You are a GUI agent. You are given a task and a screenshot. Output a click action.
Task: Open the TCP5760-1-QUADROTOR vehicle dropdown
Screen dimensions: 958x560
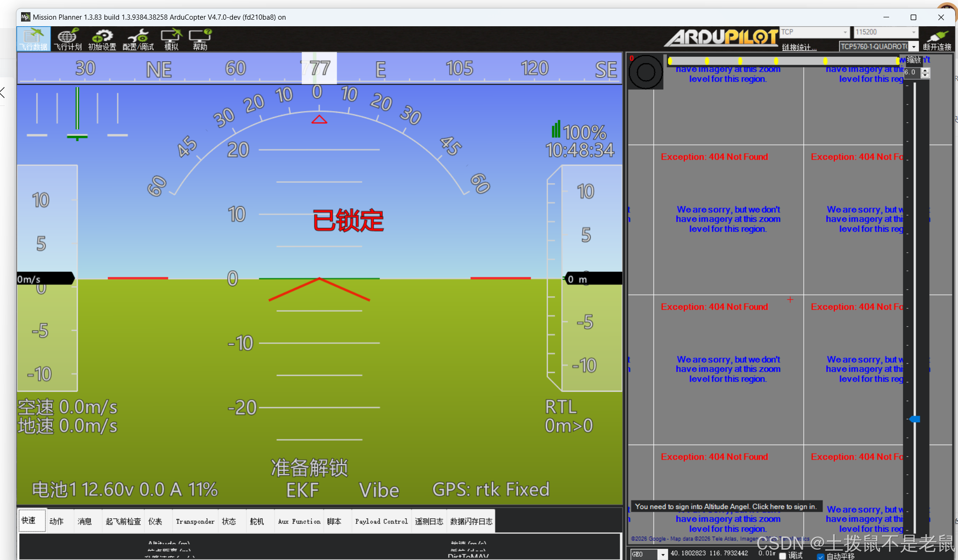tap(913, 46)
